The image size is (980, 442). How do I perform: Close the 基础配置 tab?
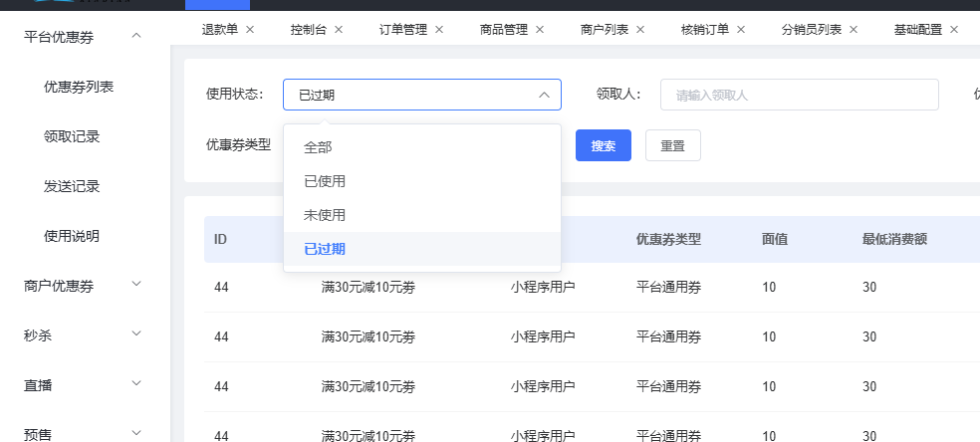pyautogui.click(x=954, y=30)
